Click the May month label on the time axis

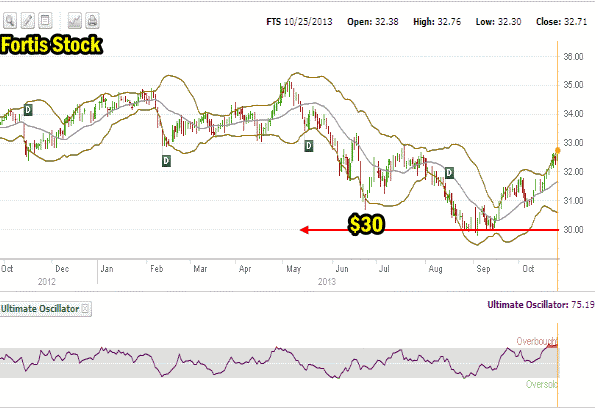(294, 269)
